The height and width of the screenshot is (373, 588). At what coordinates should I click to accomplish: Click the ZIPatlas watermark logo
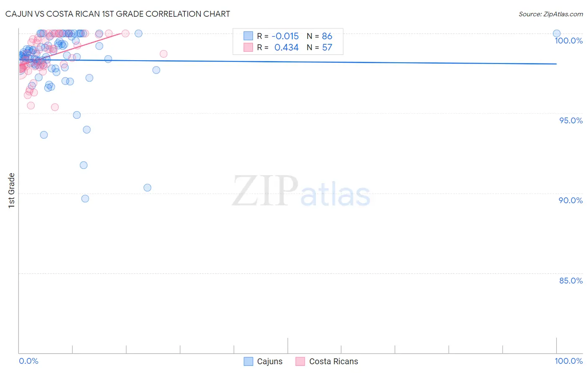[x=301, y=192]
